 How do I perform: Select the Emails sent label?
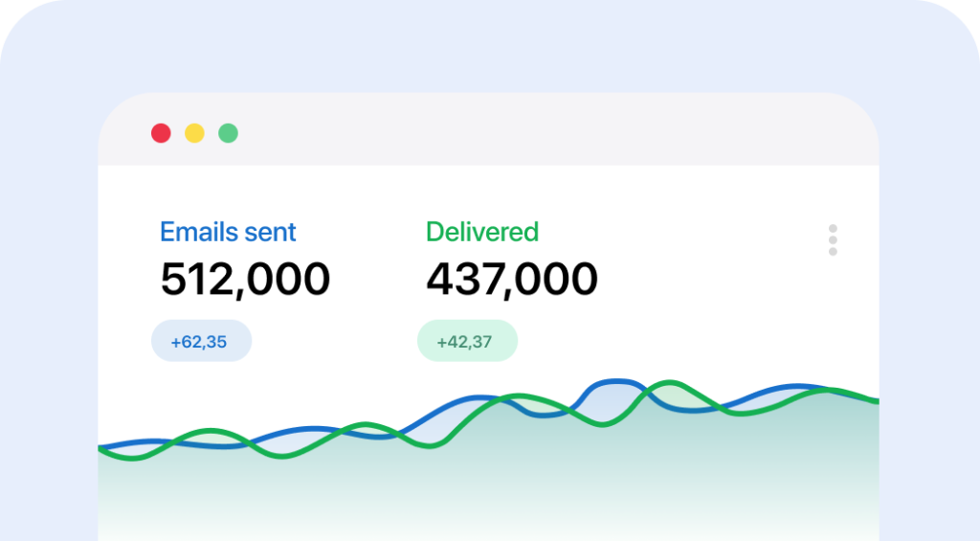(x=228, y=232)
